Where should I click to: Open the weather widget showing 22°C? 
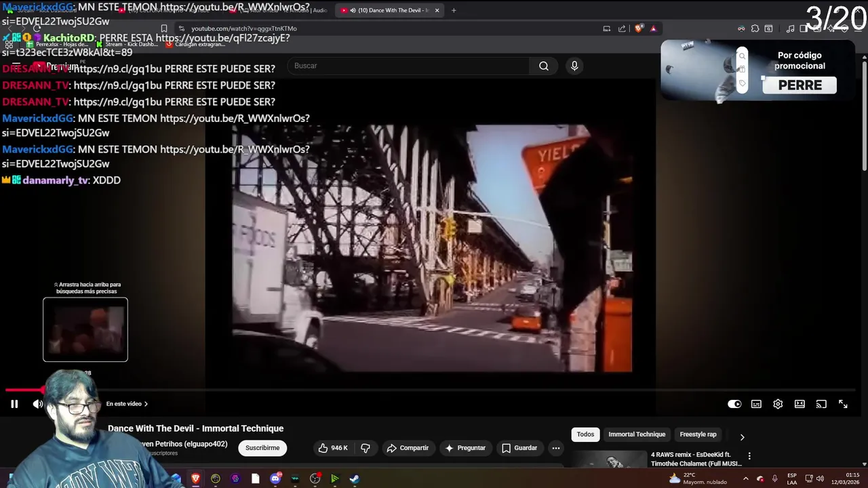point(698,479)
